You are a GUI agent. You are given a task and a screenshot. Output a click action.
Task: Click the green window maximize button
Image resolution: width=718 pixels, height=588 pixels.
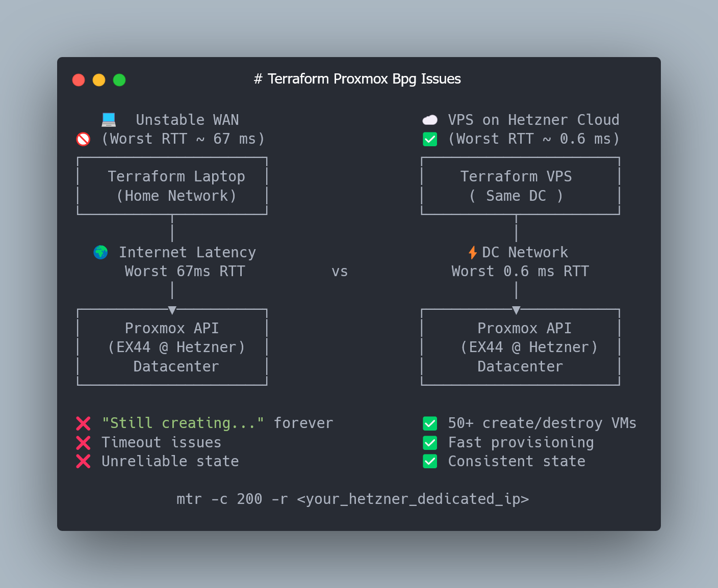(119, 80)
